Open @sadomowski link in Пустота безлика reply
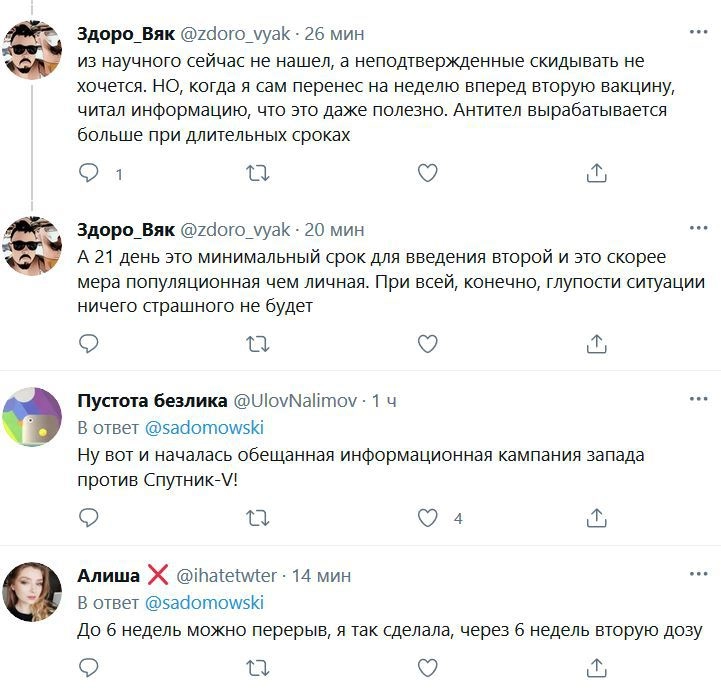 pos(204,429)
